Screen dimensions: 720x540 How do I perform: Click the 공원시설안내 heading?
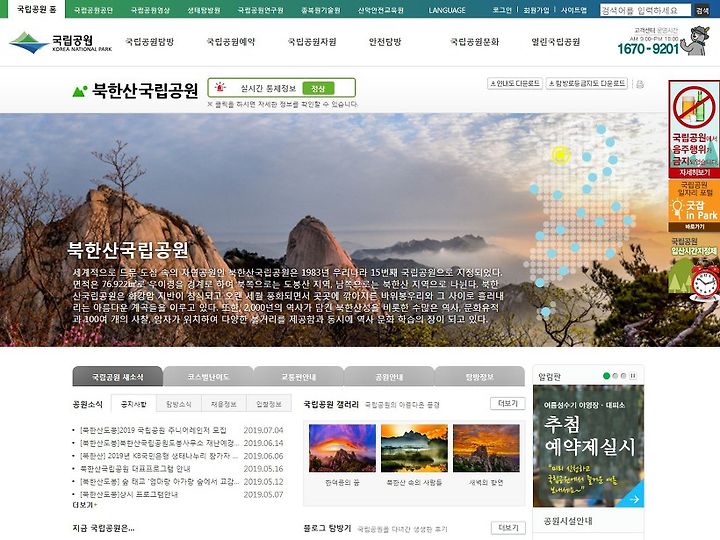tap(568, 521)
